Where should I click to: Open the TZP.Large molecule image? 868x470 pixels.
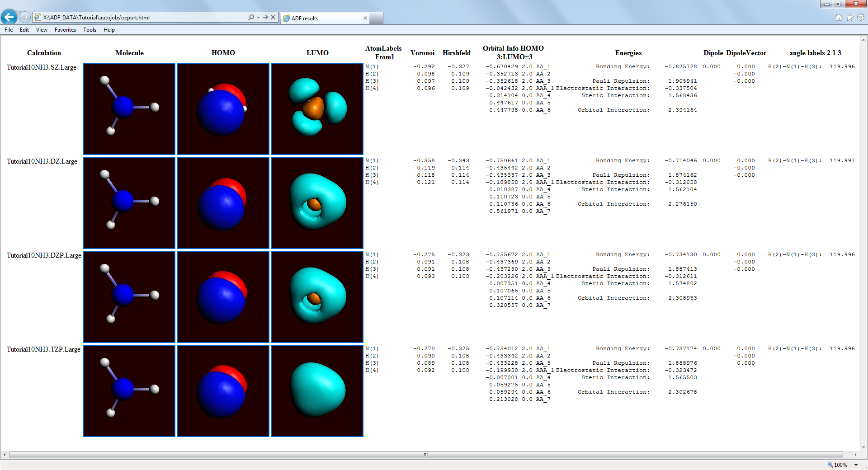[x=129, y=391]
